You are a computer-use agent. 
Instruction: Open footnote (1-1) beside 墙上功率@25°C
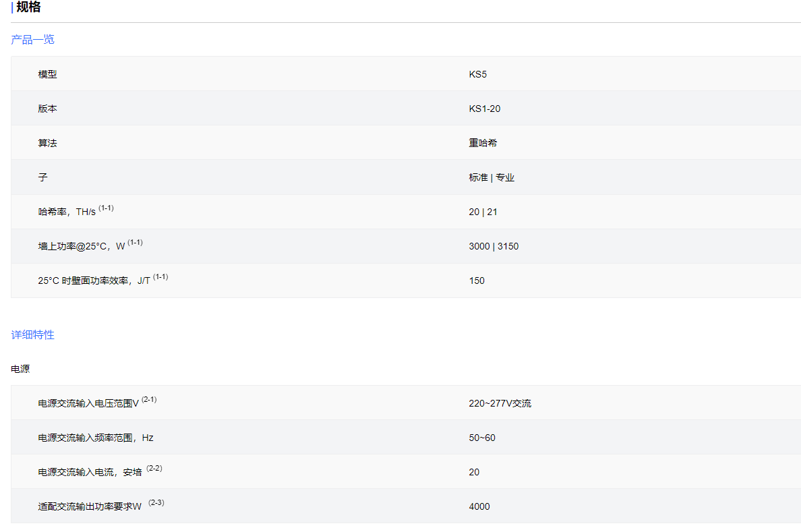pyautogui.click(x=135, y=243)
